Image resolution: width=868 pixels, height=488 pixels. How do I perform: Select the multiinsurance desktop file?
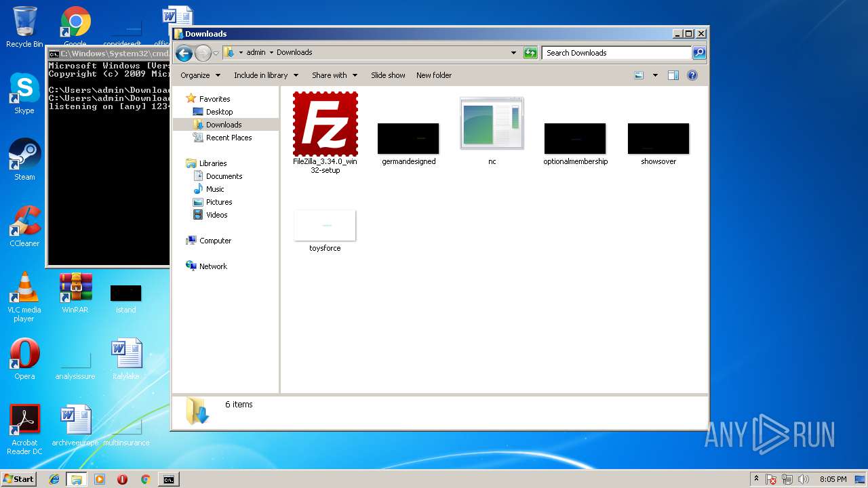click(x=126, y=431)
